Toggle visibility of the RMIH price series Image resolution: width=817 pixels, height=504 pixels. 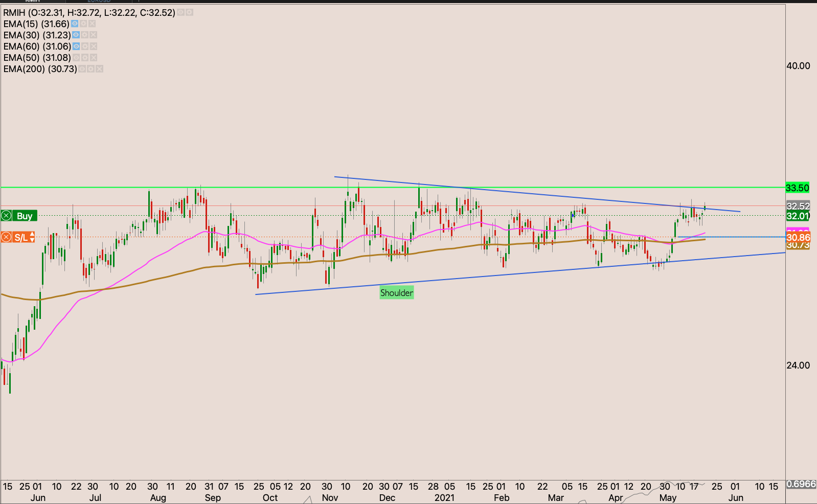click(180, 12)
